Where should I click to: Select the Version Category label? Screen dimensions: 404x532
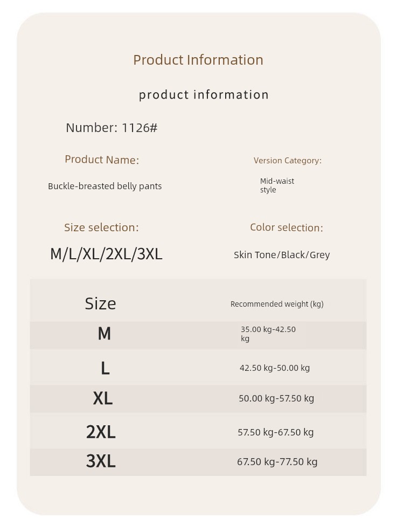point(287,161)
